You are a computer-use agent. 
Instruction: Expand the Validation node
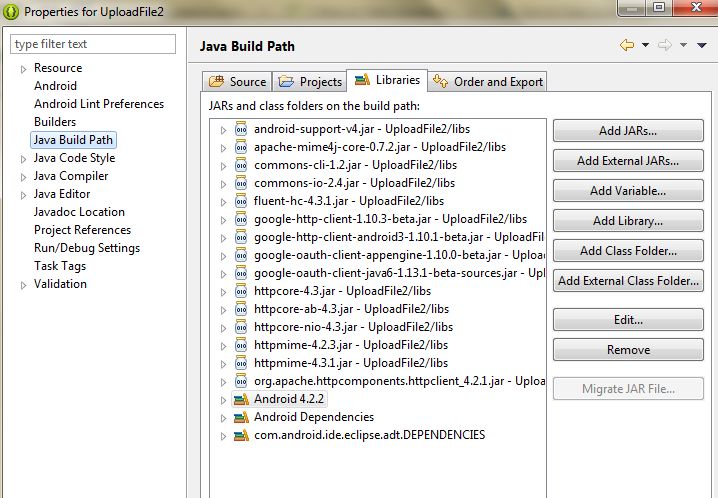pyautogui.click(x=23, y=285)
